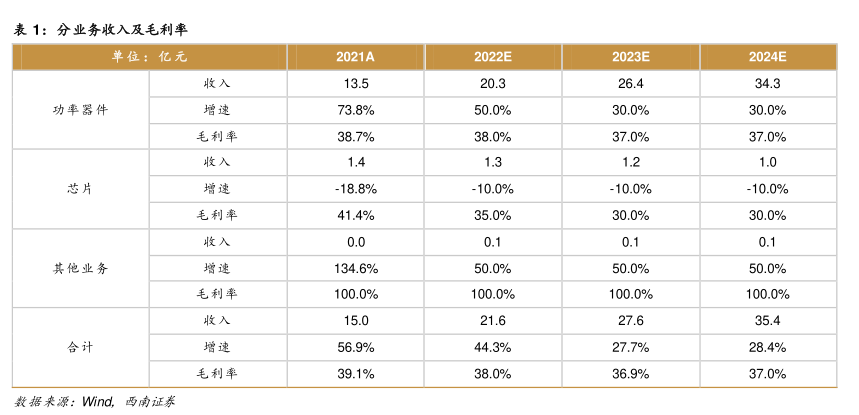Click the 13.5 revenue cell
This screenshot has width=859, height=415.
click(x=356, y=83)
